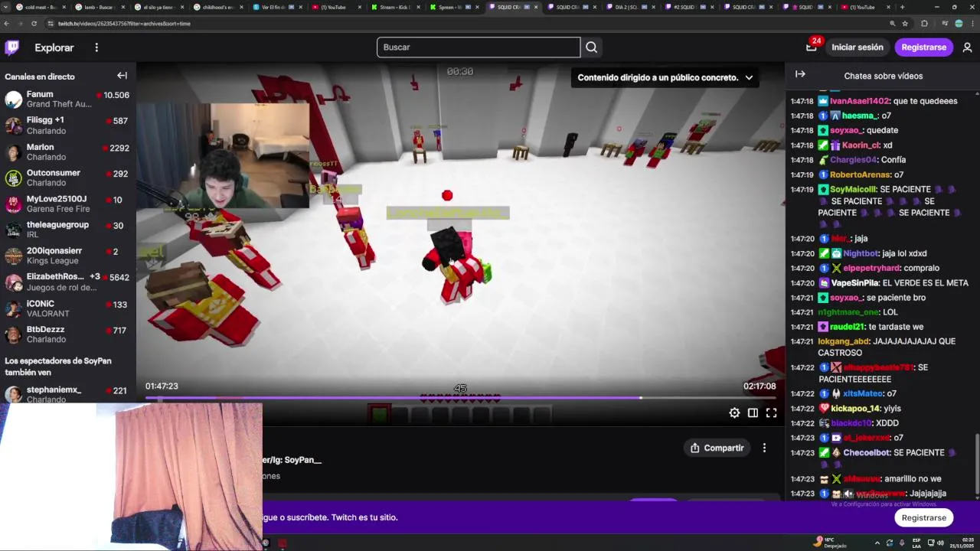Collapse the chat panel with arrow icon
This screenshot has width=980, height=551.
point(800,74)
